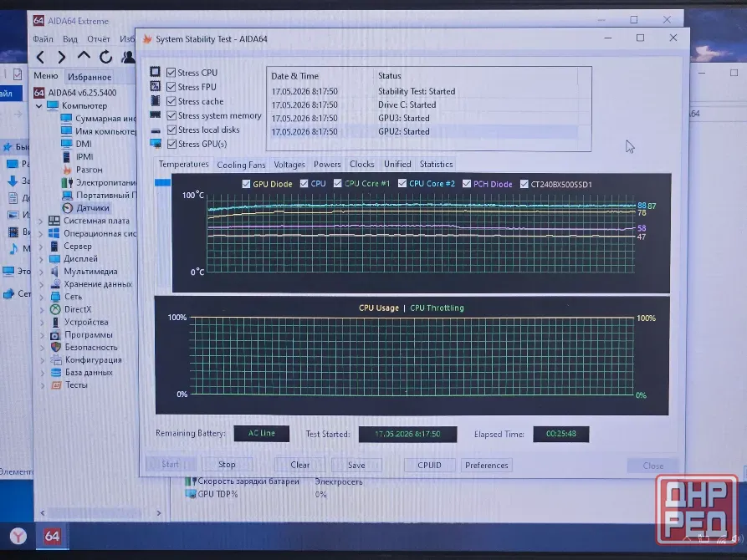Clear the stability test log
The image size is (747, 560).
coord(299,465)
